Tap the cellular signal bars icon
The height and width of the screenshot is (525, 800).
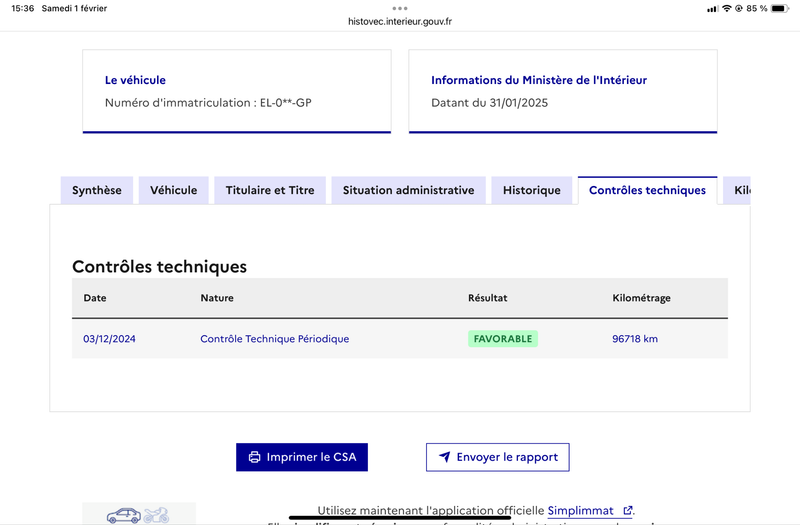[x=712, y=9]
